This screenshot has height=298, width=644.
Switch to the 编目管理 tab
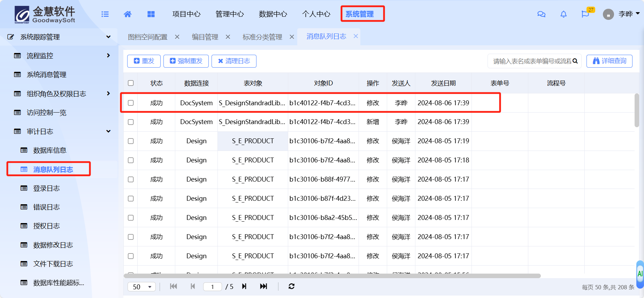(x=205, y=37)
